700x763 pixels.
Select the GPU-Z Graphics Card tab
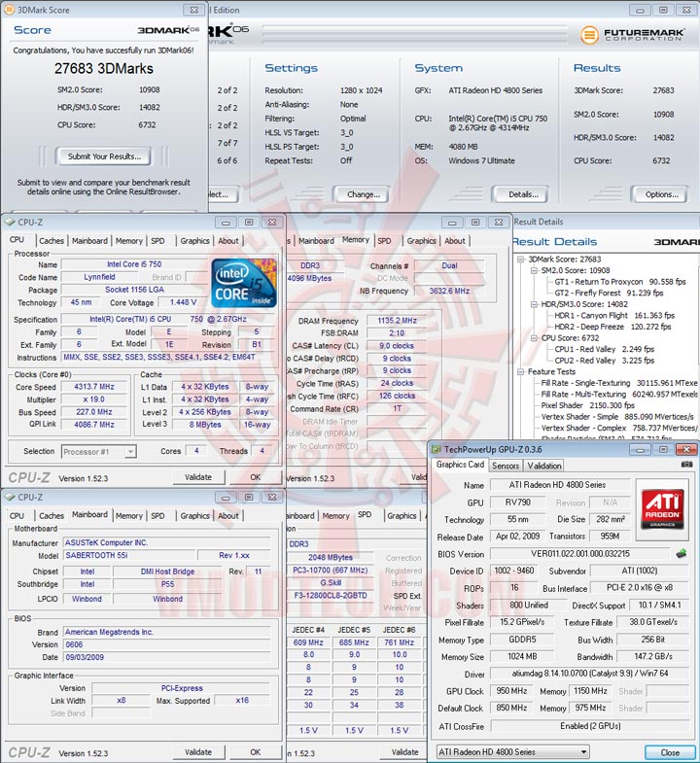(x=460, y=465)
